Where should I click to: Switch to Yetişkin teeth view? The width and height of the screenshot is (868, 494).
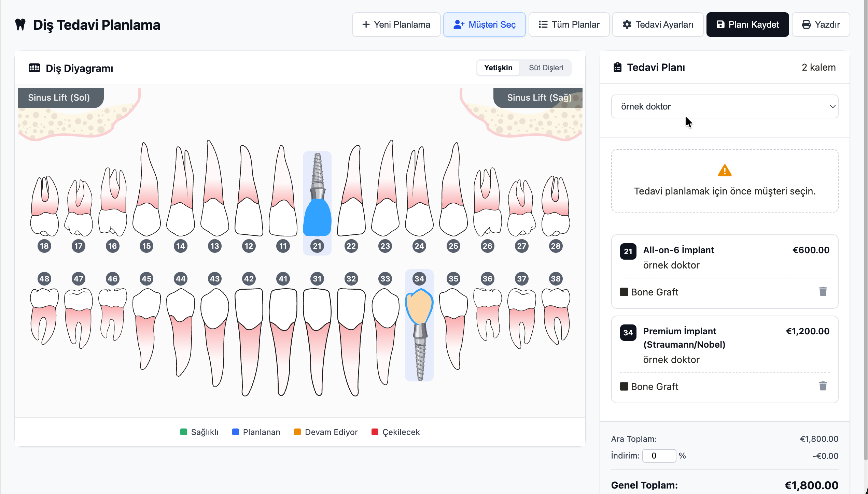[498, 68]
